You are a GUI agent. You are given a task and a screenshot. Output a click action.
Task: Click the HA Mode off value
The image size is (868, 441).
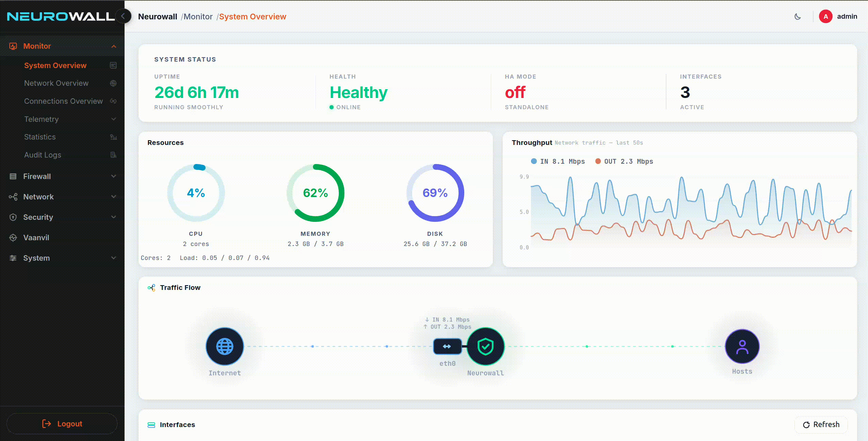point(515,93)
